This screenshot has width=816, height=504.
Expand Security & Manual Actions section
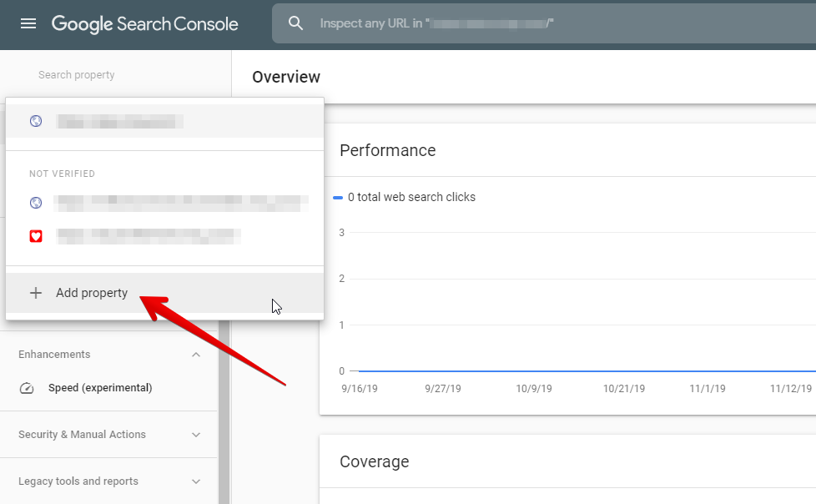(x=196, y=435)
